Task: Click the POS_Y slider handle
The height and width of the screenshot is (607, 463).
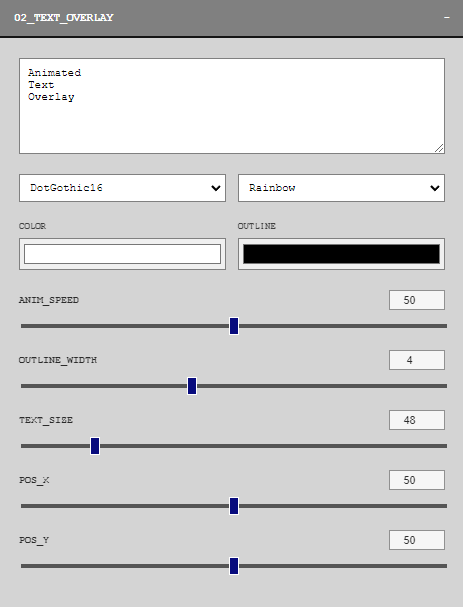Action: pyautogui.click(x=234, y=566)
